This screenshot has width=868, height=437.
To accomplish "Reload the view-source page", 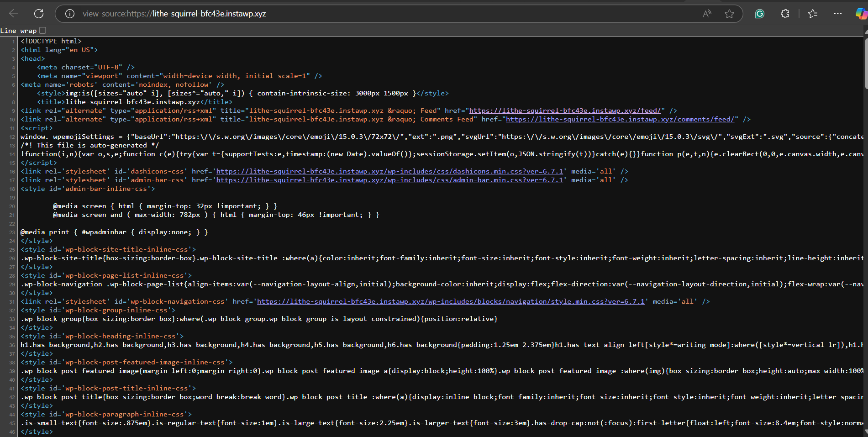I will pyautogui.click(x=39, y=14).
